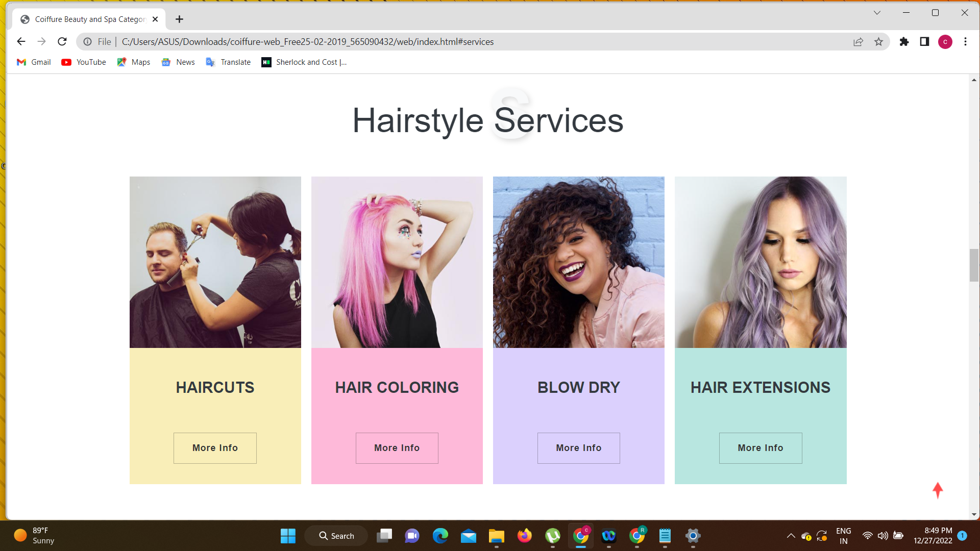Open tab search with the down chevron

[877, 12]
